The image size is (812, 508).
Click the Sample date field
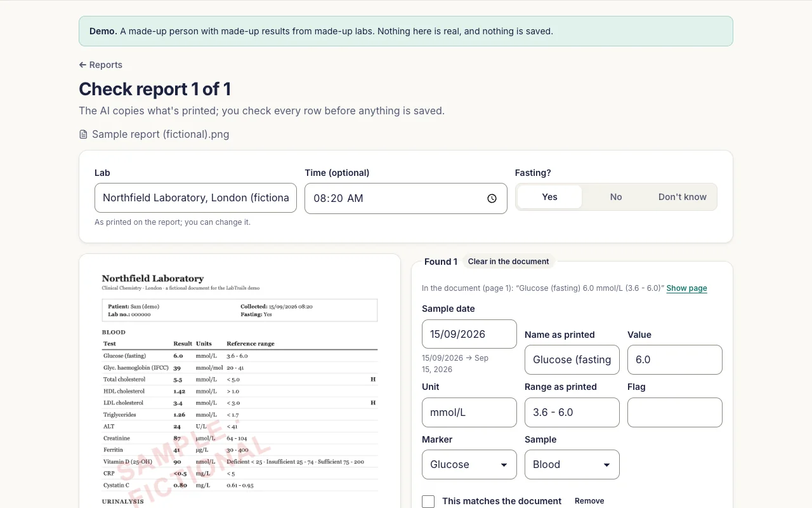[x=469, y=334]
